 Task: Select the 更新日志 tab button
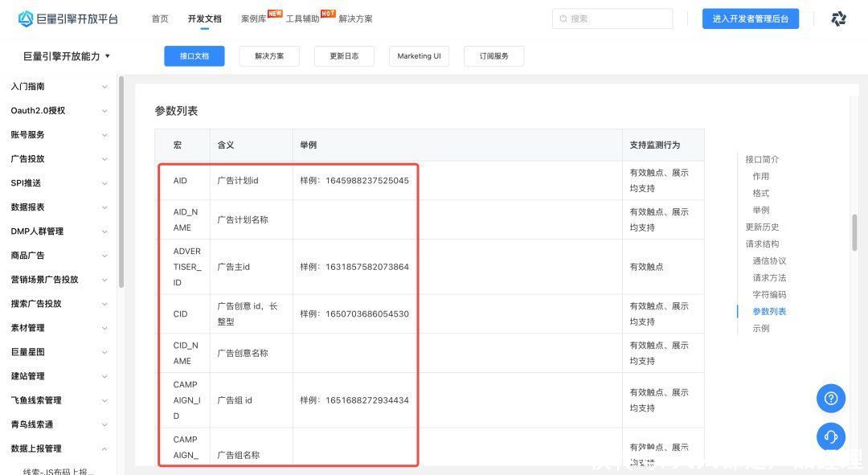(x=344, y=56)
